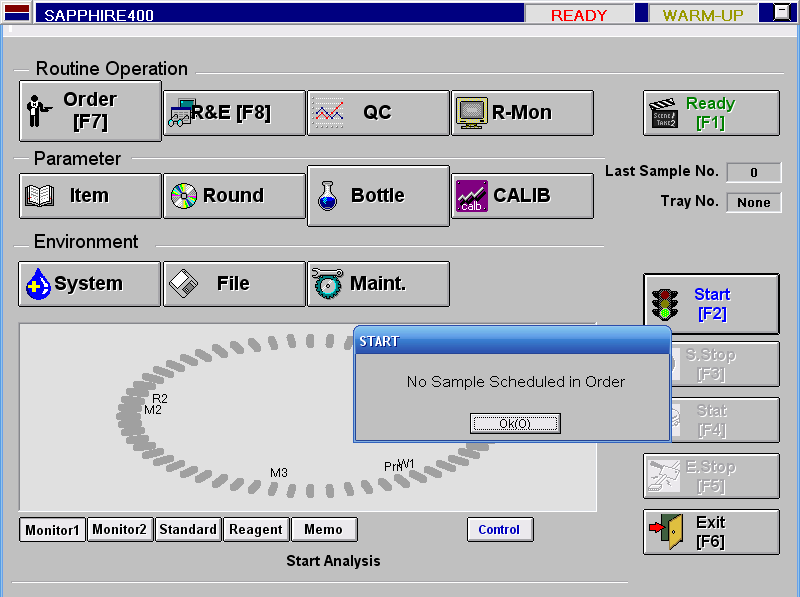Select the Bottle flask icon
Screen dimensions: 800x597
pos(328,196)
